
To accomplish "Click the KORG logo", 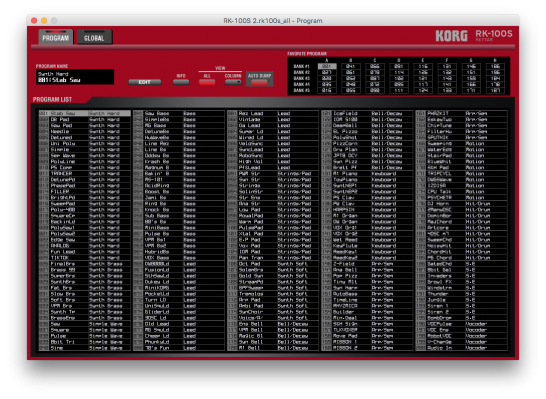I will (x=451, y=36).
